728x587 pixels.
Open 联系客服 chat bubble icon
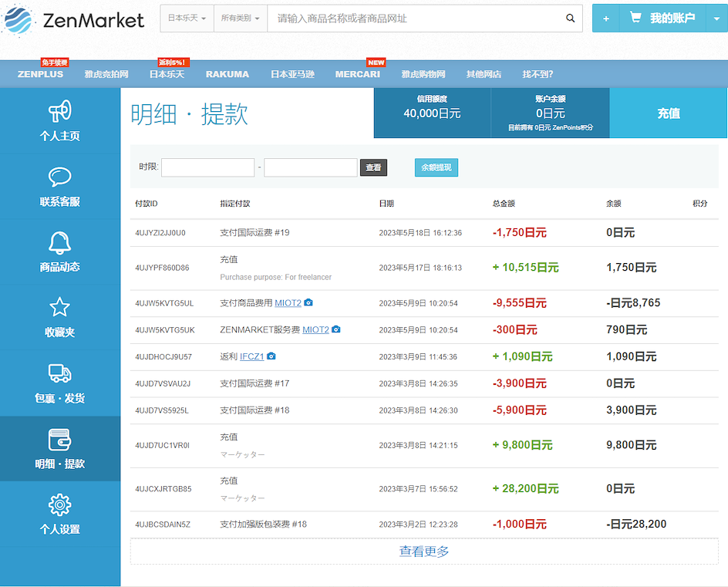[60, 177]
